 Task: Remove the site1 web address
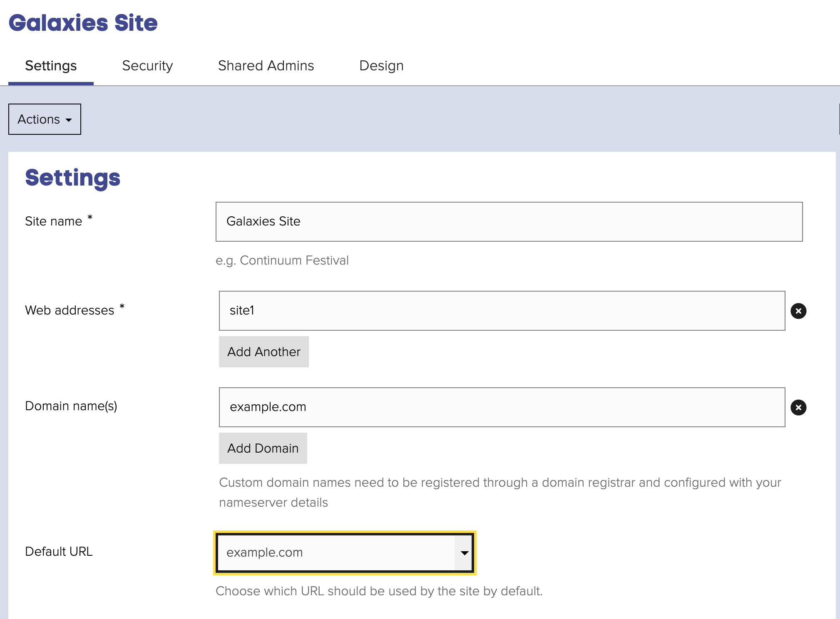(798, 311)
